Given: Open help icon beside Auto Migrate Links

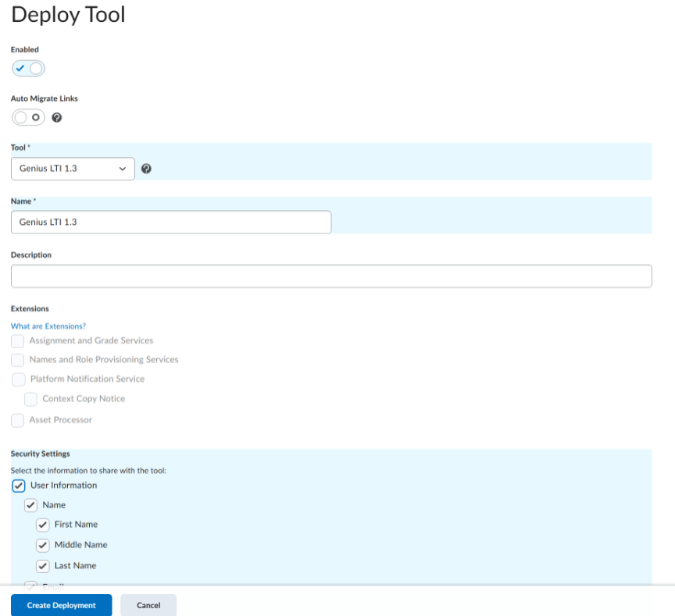Looking at the screenshot, I should [56, 117].
